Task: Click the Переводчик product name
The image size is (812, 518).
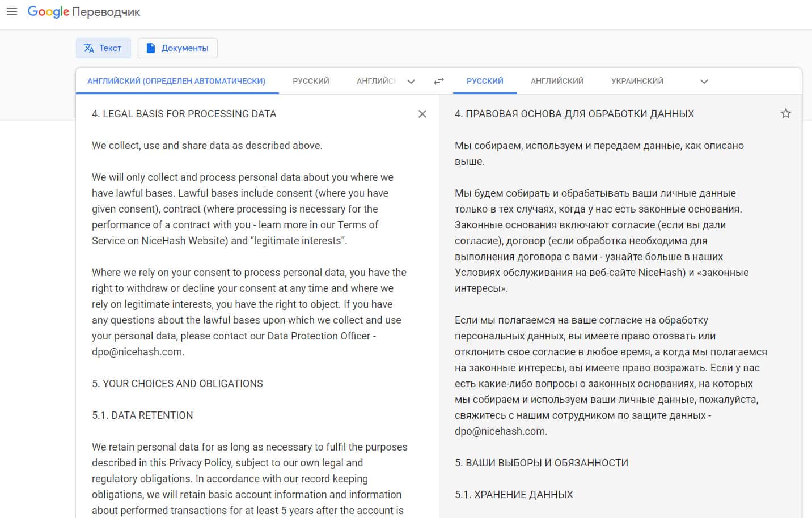Action: (106, 12)
